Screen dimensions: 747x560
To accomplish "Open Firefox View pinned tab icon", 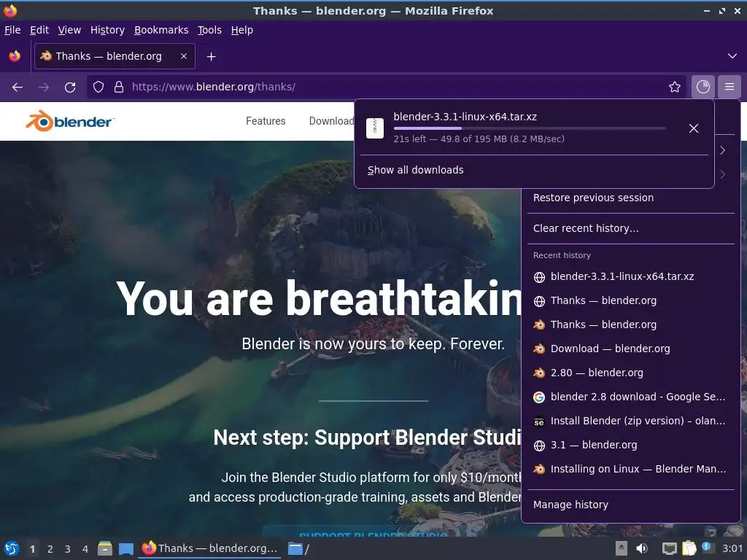I will (x=15, y=56).
